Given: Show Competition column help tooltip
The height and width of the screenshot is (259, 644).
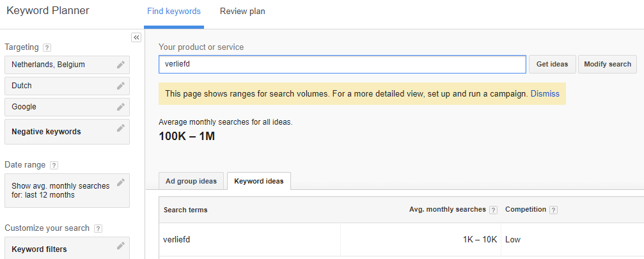Looking at the screenshot, I should pyautogui.click(x=553, y=210).
